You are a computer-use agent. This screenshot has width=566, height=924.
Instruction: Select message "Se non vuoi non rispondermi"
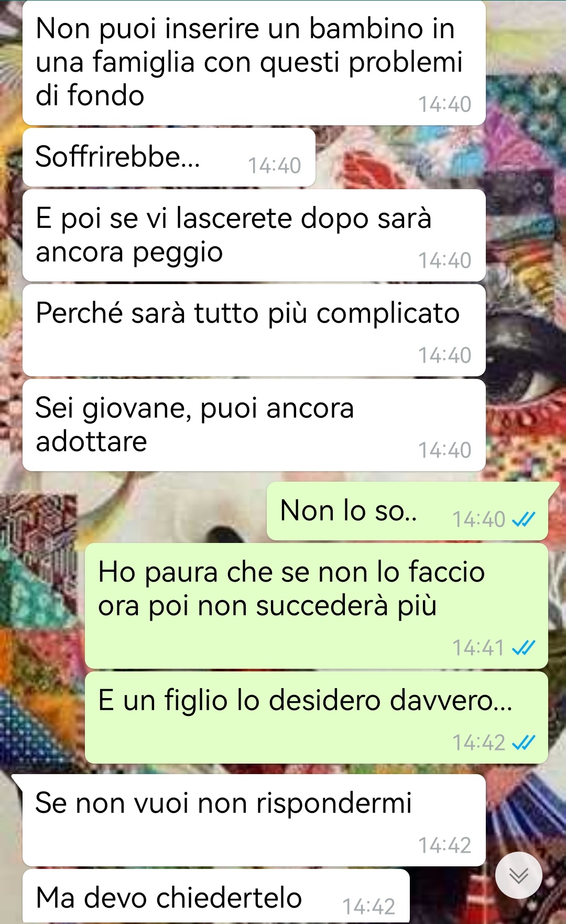point(254,820)
